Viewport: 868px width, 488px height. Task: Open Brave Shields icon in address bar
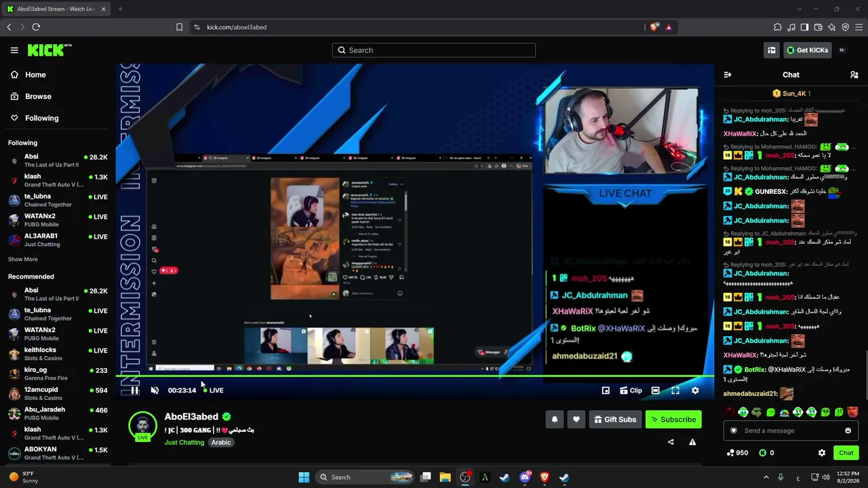(654, 27)
